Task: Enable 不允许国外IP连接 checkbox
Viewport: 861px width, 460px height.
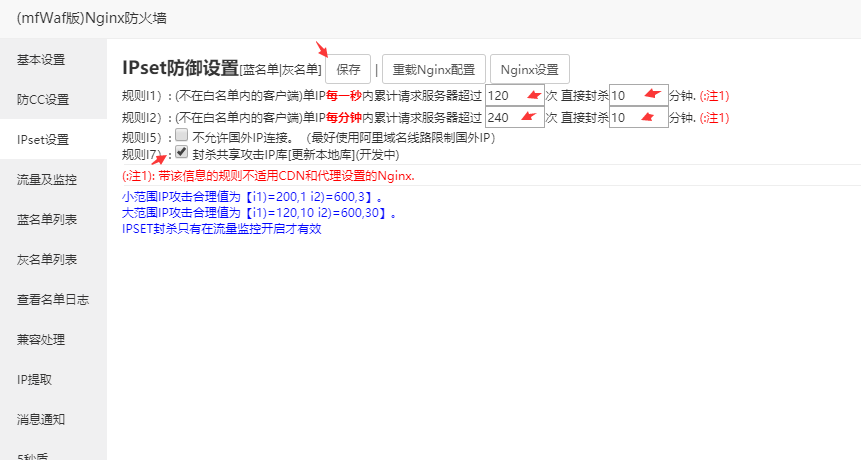Action: tap(181, 135)
